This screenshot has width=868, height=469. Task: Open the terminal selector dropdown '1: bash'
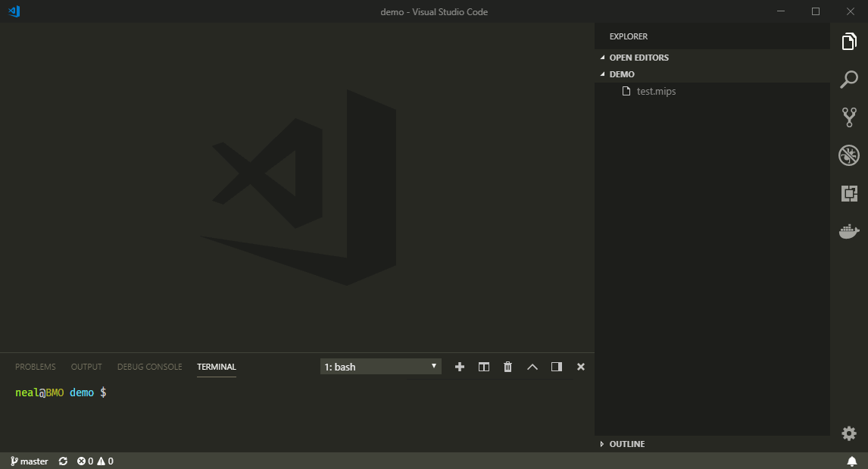[x=381, y=367]
